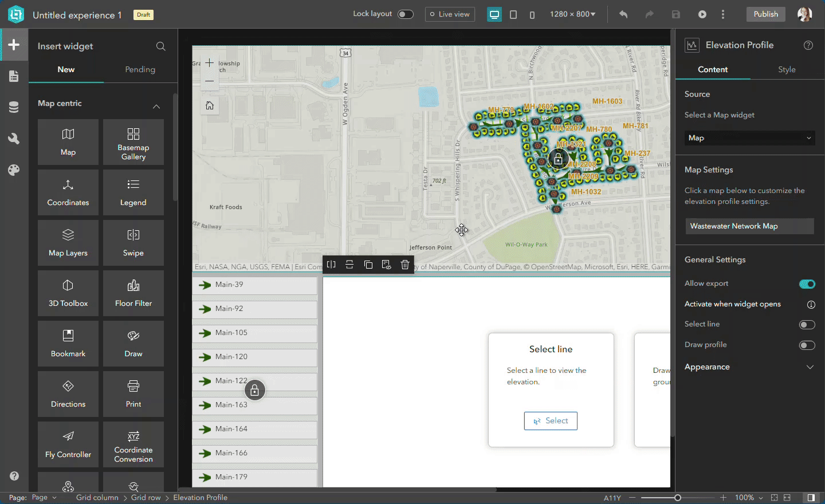Insert a Basemap Gallery widget

point(133,142)
